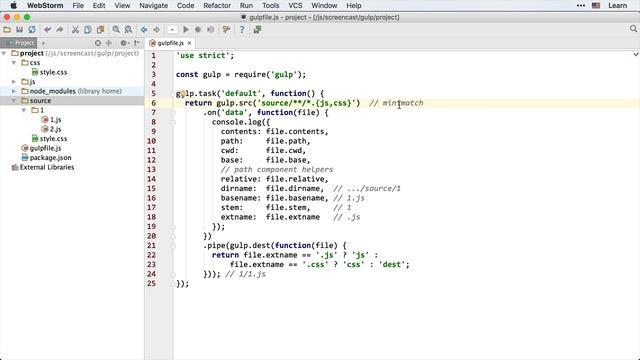Click the Hide Project panel icon

[137, 43]
